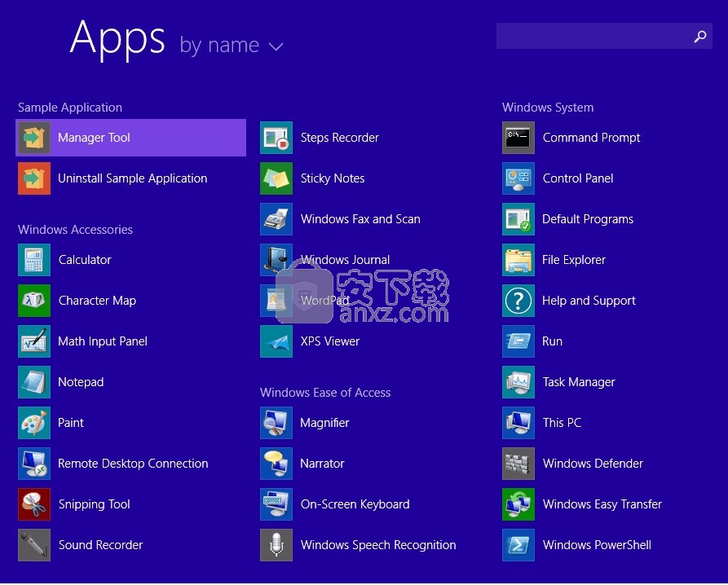Click the 'Character Map' label
728x585 pixels.
pyautogui.click(x=98, y=301)
